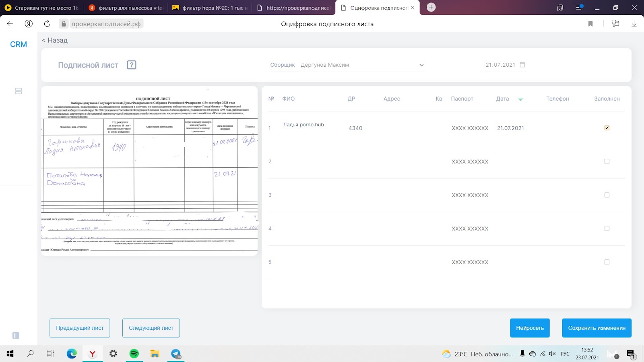Check the Заполнен checkbox in row 5
644x362 pixels.
(607, 262)
